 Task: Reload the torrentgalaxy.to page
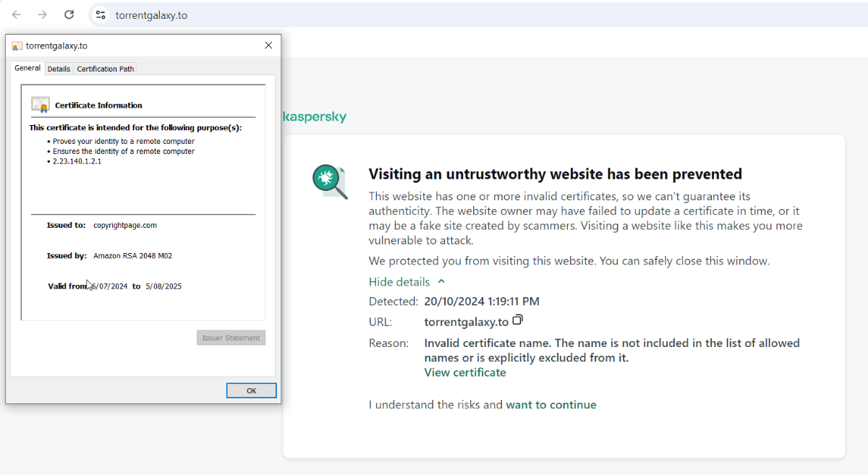(x=69, y=14)
